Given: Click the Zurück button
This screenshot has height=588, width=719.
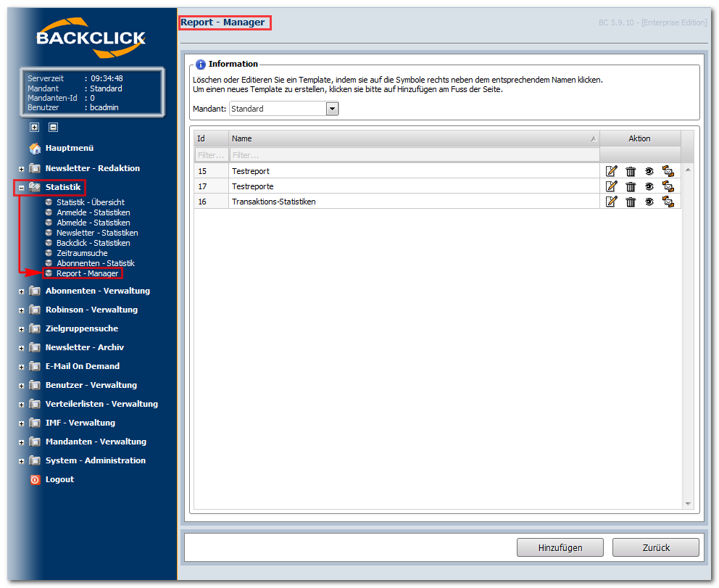Looking at the screenshot, I should tap(656, 547).
